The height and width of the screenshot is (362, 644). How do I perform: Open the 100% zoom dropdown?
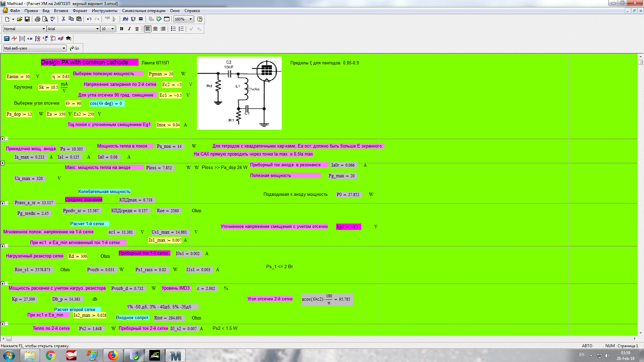(191, 19)
